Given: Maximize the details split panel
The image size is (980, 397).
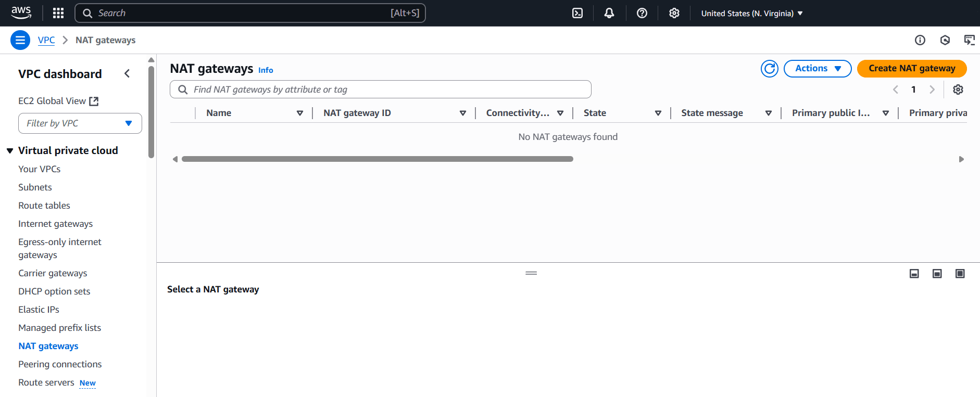Looking at the screenshot, I should click(x=960, y=274).
